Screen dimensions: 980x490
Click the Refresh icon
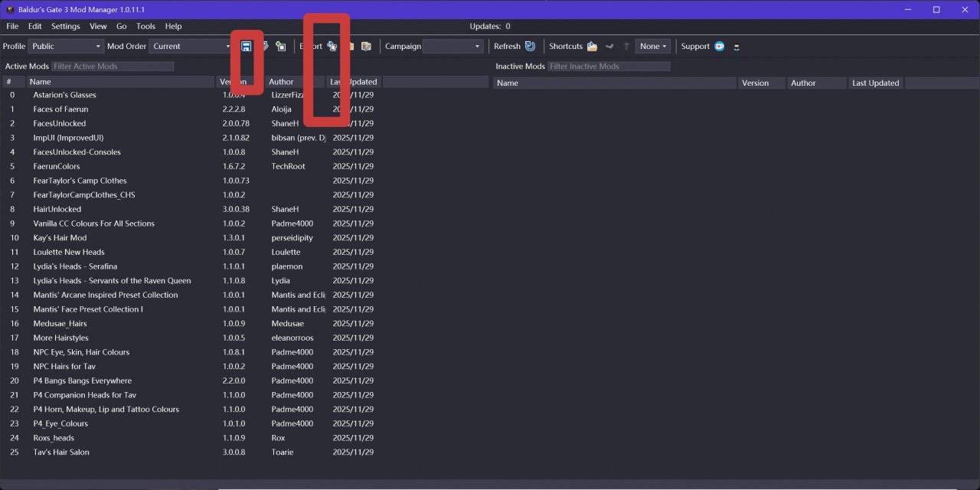(x=530, y=46)
